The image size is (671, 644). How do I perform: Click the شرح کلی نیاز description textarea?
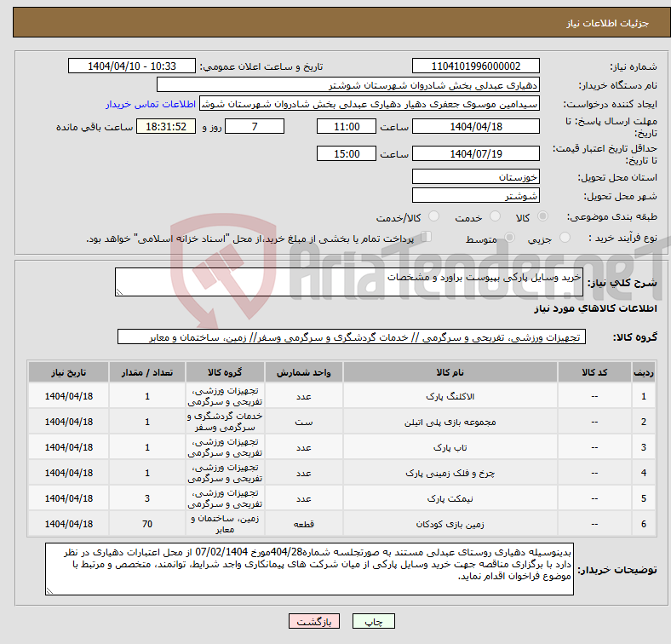pos(349,282)
